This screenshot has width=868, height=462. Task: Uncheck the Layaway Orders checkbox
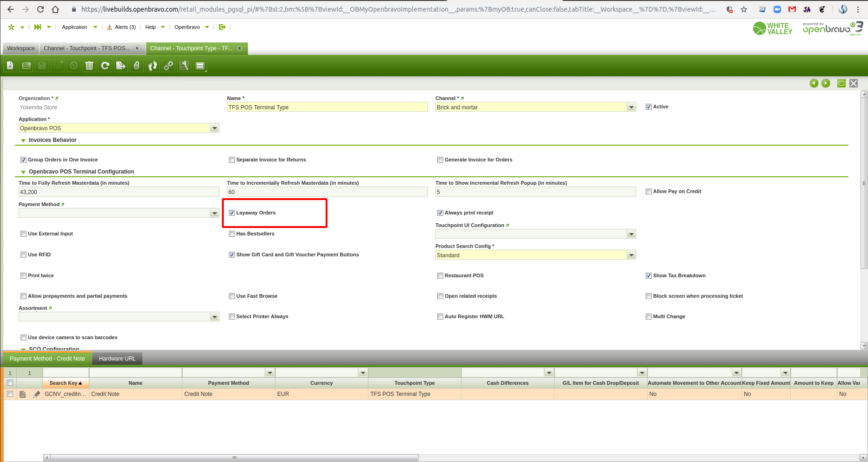point(232,213)
